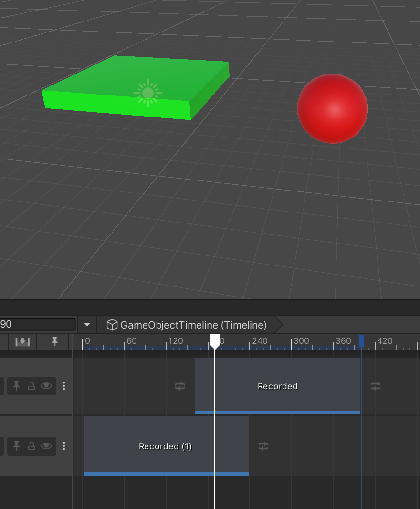Image resolution: width=420 pixels, height=509 pixels.
Task: Click the 300 mark on time ruler
Action: (x=302, y=341)
